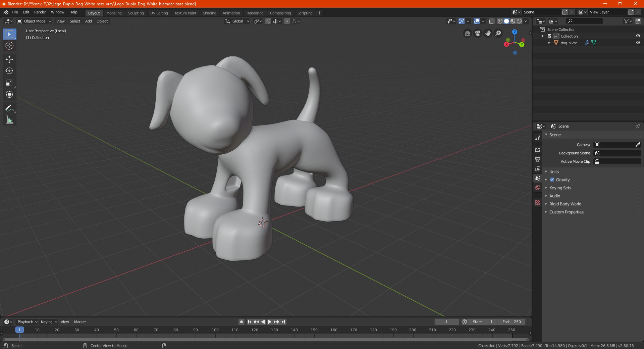Click the green Y axis on navigation gizmo
Image resolution: width=644 pixels, height=349 pixels.
[522, 44]
